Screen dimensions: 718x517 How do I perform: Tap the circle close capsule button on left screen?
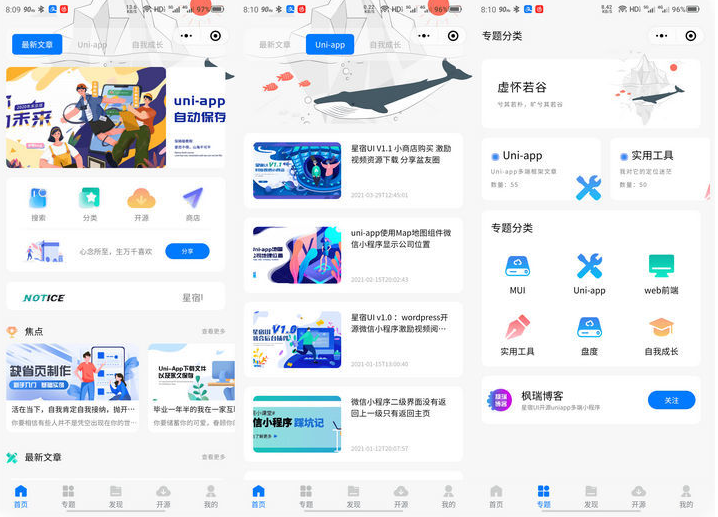tap(215, 36)
